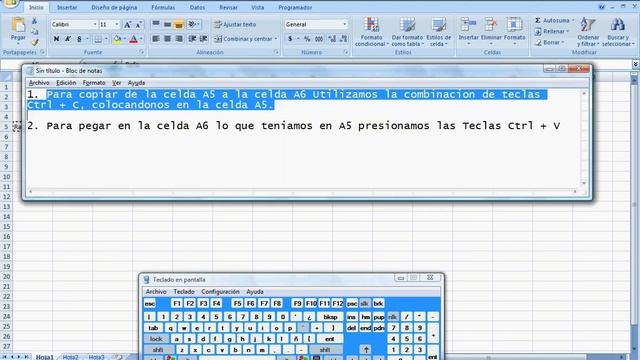
Task: Click Ajustar texto wrap button
Action: click(x=235, y=24)
